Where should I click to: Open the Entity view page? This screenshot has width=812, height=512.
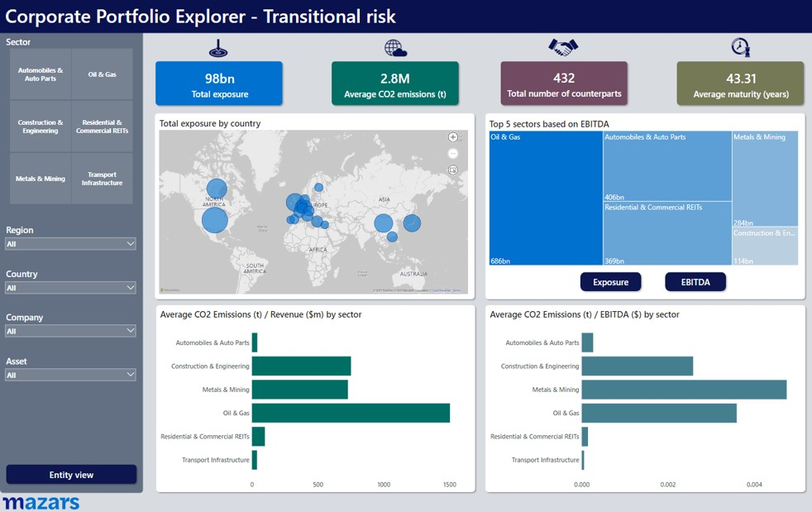pos(71,475)
